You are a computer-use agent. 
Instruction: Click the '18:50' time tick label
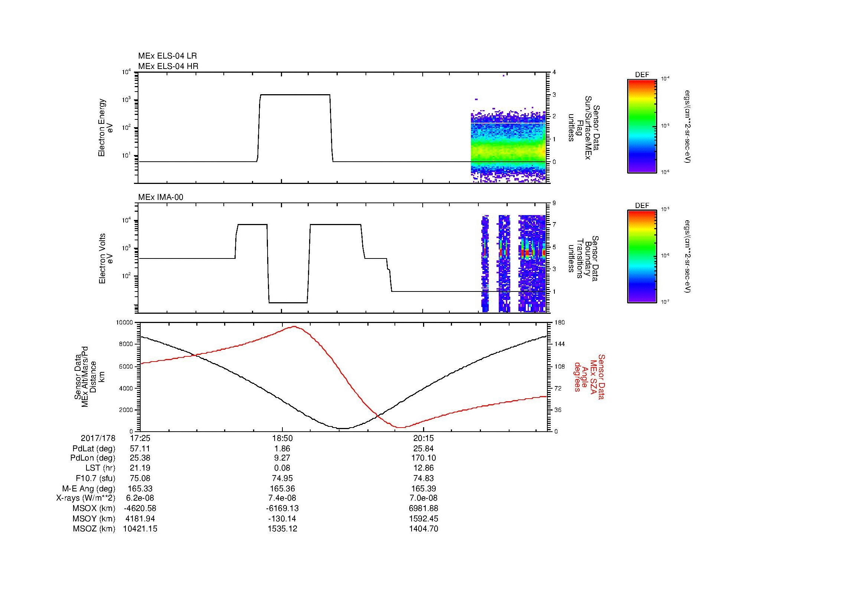[282, 438]
